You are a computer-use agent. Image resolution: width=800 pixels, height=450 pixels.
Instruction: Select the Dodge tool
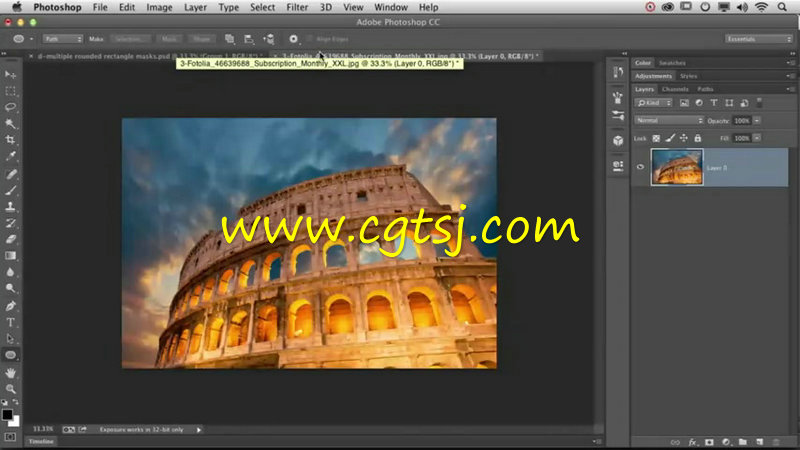coord(10,288)
